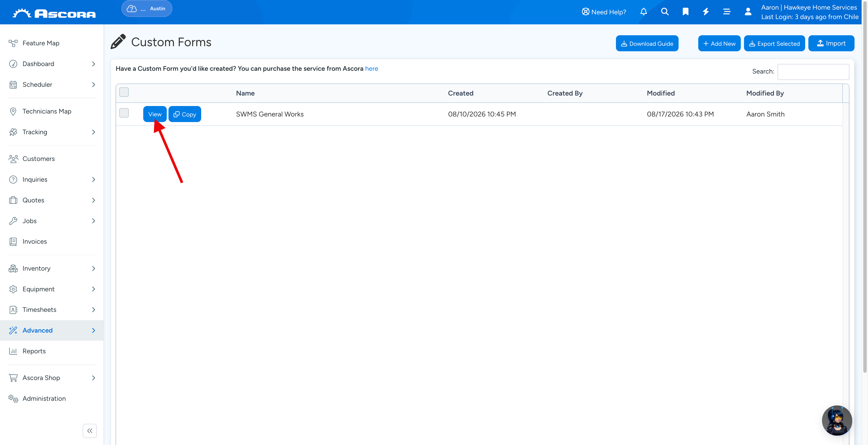The height and width of the screenshot is (445, 868).
Task: Open the bookmark icon in top bar
Action: pyautogui.click(x=685, y=12)
